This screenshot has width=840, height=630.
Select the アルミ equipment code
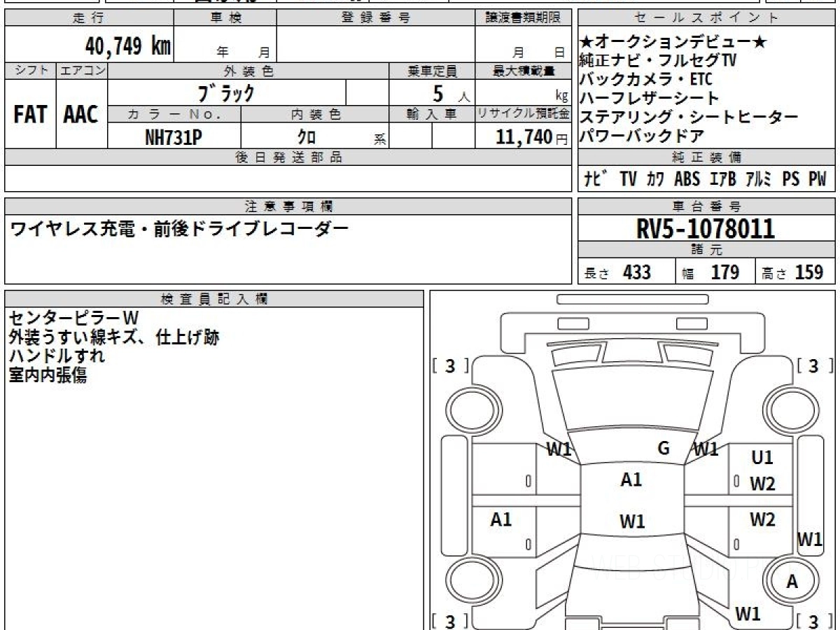pyautogui.click(x=759, y=179)
